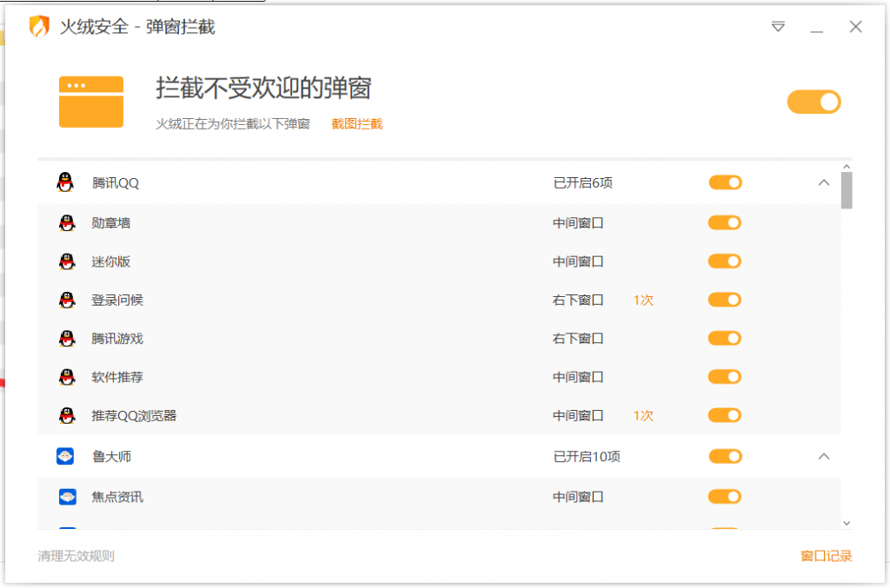The height and width of the screenshot is (588, 890).
Task: Open 窗口记录 link
Action: pos(827,556)
